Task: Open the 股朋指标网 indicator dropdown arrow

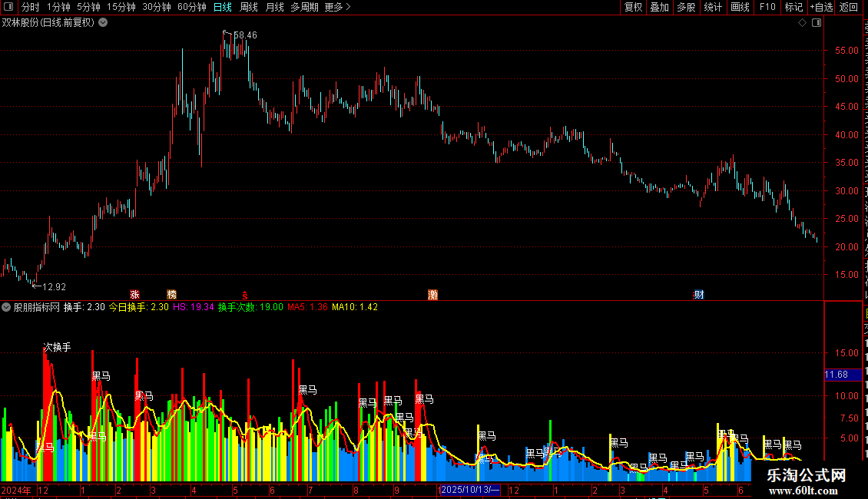Action: pyautogui.click(x=6, y=307)
